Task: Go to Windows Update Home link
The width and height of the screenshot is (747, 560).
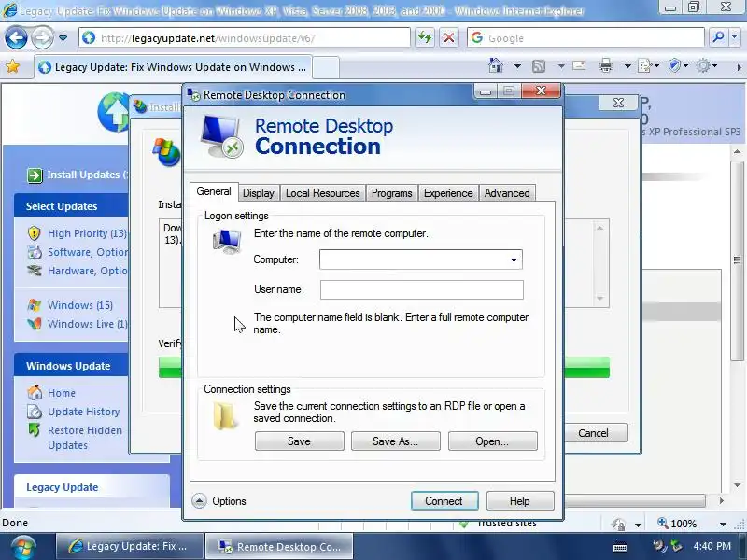Action: (62, 393)
